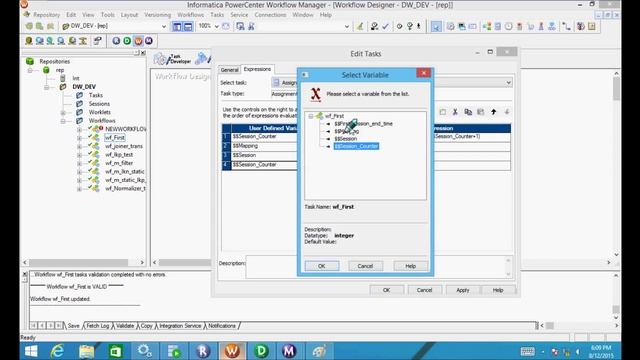Launch Designer with the green D toolbar icon
Image resolution: width=640 pixels, height=360 pixels.
point(127,41)
